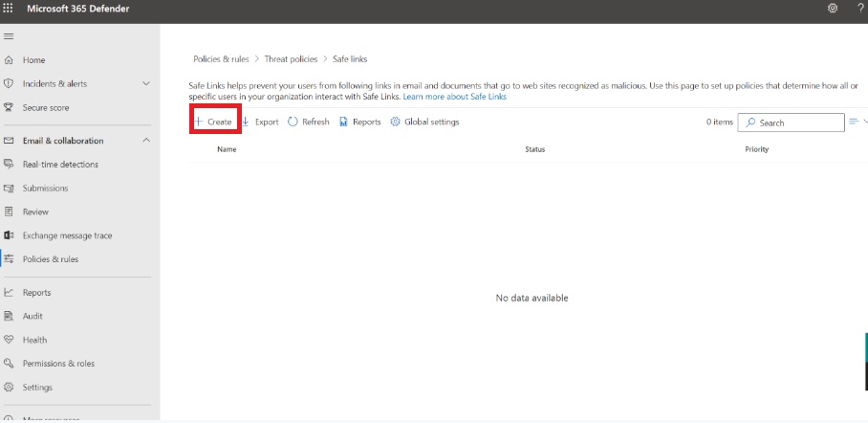This screenshot has width=868, height=423.
Task: Click the Incidents & alerts shield icon
Action: pos(9,83)
